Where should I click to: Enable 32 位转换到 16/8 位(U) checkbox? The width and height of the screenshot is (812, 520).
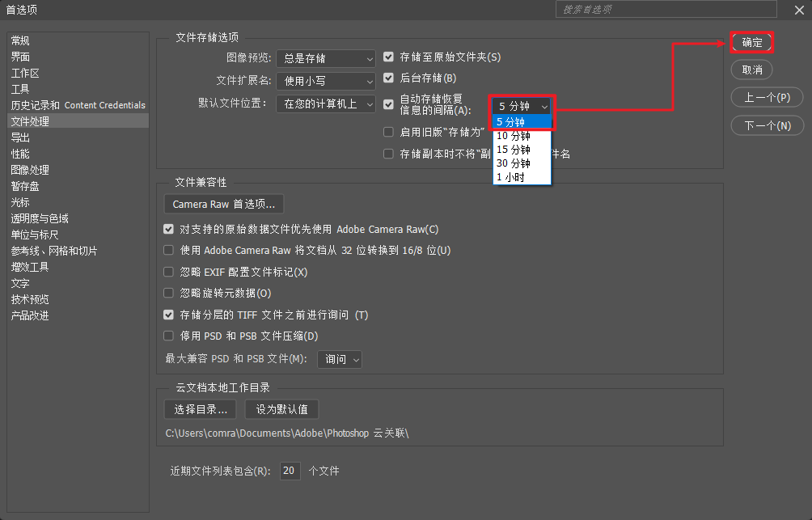[168, 250]
